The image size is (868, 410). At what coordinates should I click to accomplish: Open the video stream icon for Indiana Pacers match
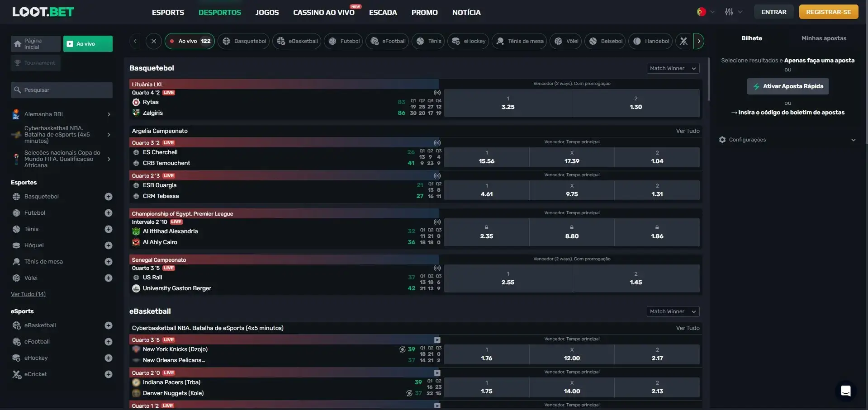(437, 373)
